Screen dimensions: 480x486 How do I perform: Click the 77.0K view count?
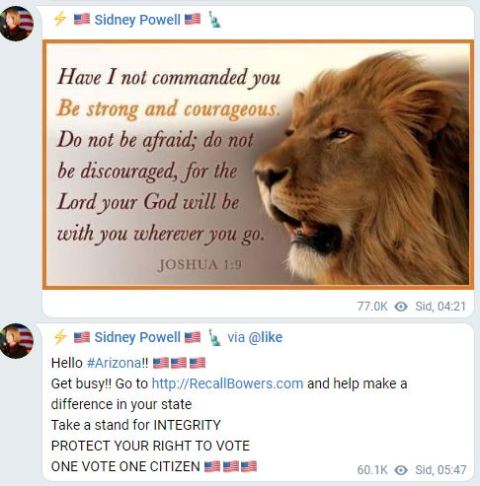tap(372, 306)
